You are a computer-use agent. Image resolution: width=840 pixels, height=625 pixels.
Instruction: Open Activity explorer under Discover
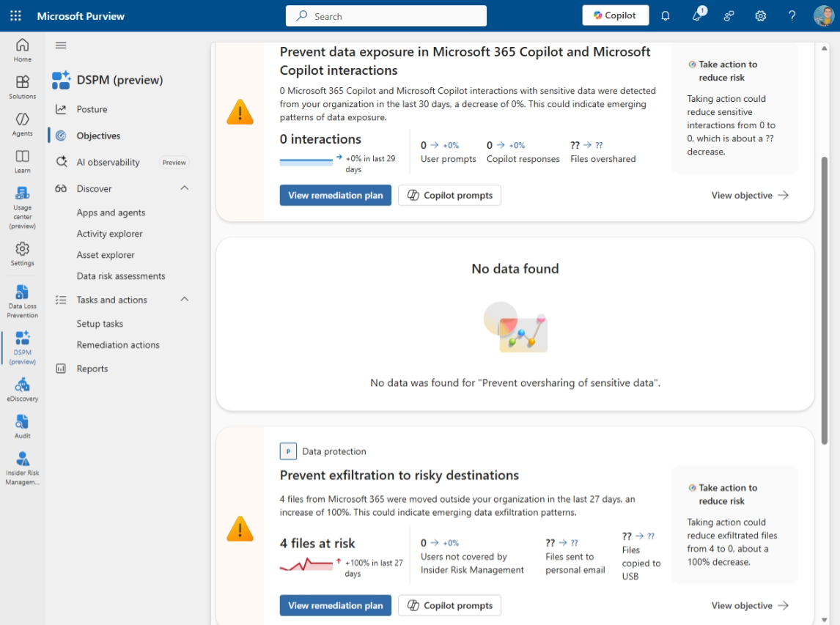click(110, 234)
